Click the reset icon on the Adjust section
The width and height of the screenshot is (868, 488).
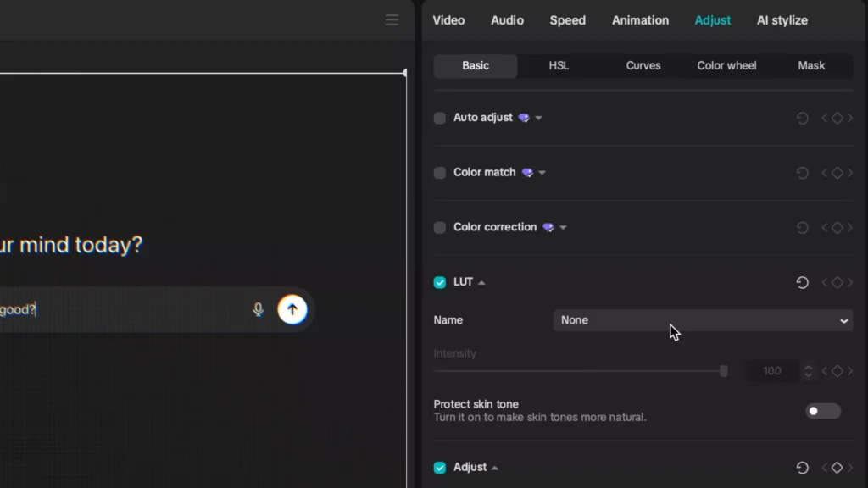802,467
